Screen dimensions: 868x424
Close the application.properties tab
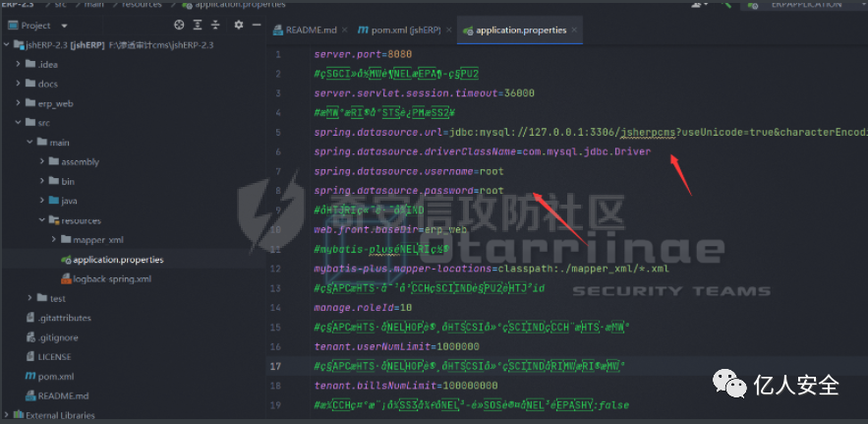pyautogui.click(x=574, y=30)
